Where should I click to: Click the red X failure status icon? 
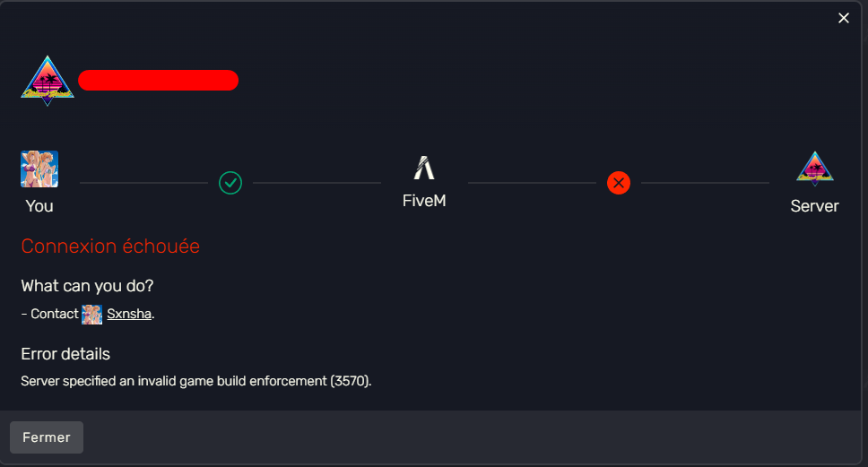[619, 183]
